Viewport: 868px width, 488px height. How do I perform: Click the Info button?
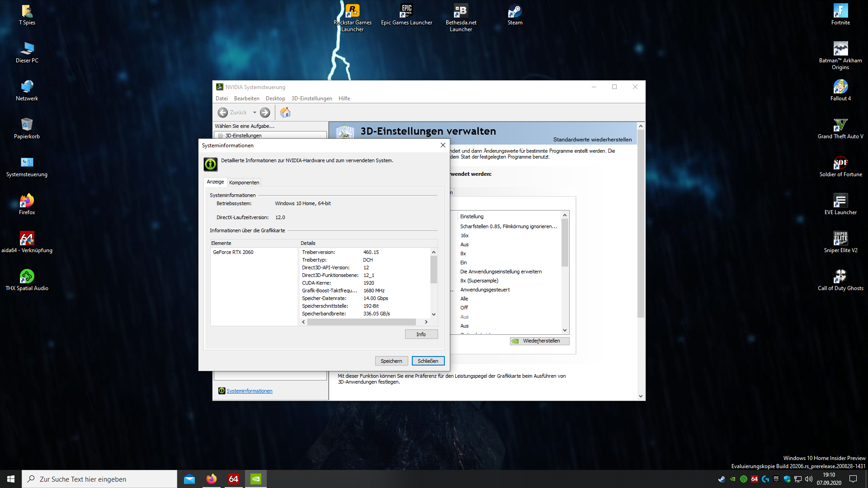point(421,334)
